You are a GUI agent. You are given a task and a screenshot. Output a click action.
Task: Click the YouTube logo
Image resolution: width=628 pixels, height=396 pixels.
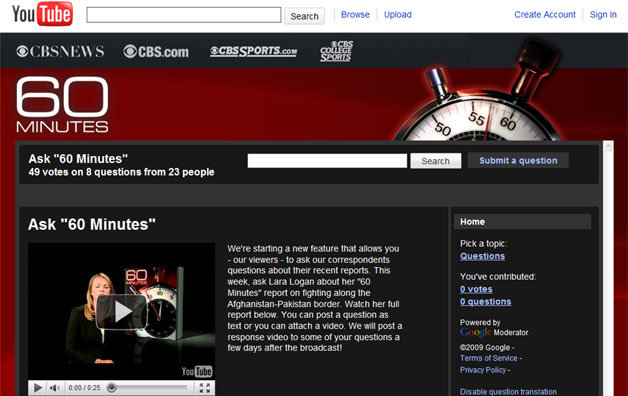point(42,14)
